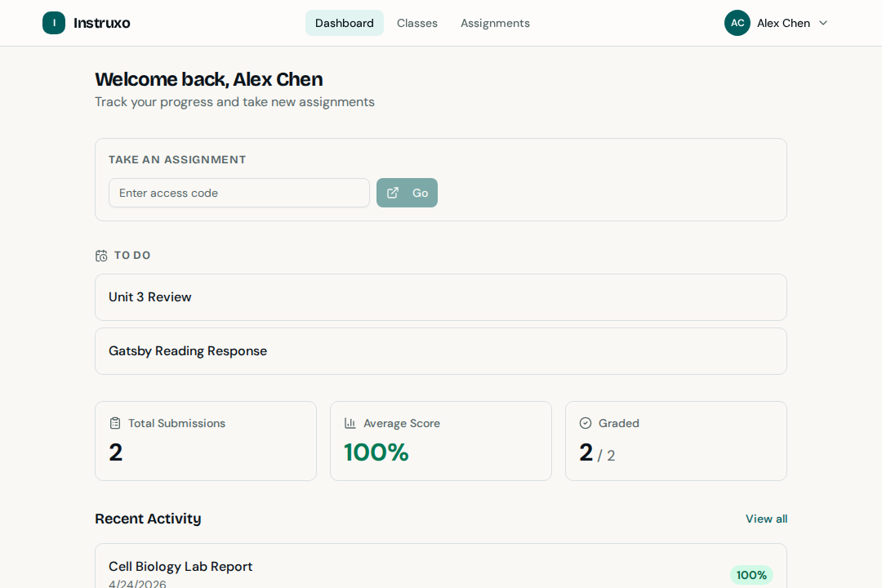Open the account chevron beside Alex Chen

pos(823,23)
